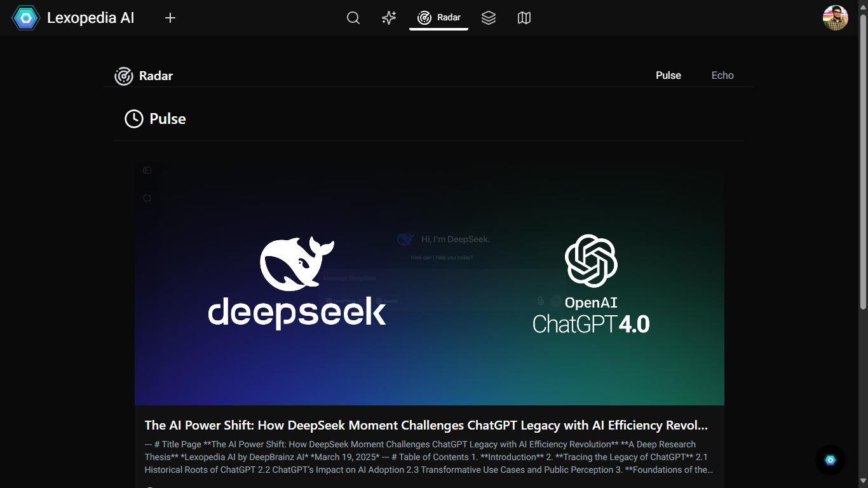Click the plus icon to create new

pos(170,18)
